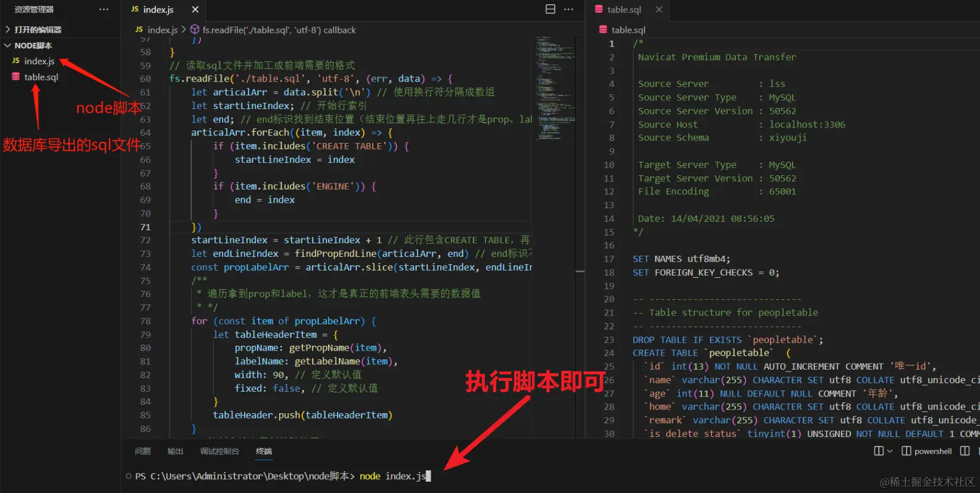Open the 输出 panel tab

tap(175, 451)
